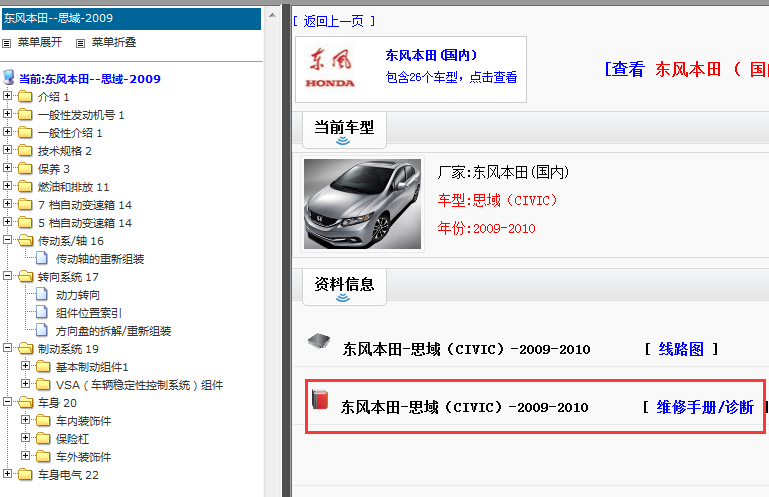Screen dimensions: 769x497
Task: Click the 厂家:东风本田(国内) text
Action: pos(503,172)
